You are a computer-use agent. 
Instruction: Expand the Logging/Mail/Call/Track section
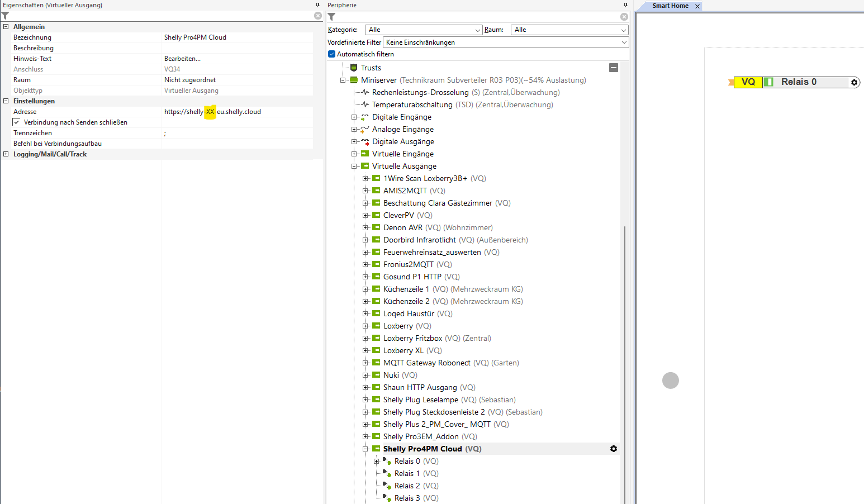(6, 154)
